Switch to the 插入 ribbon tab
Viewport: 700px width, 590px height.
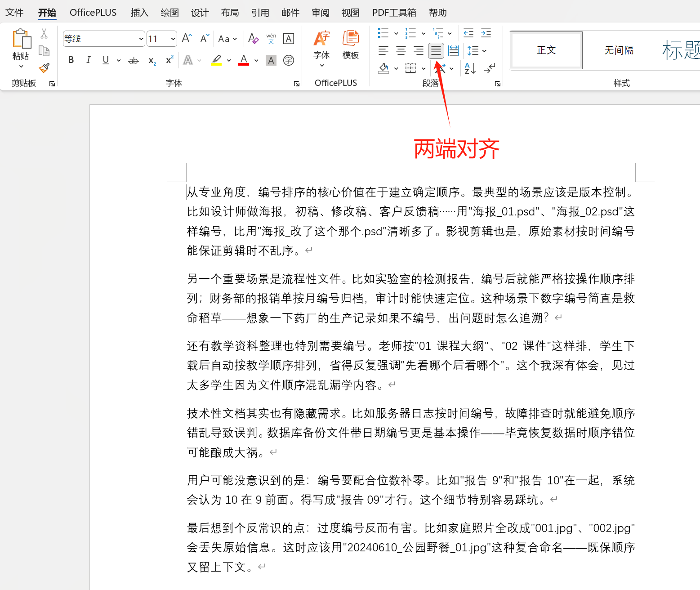click(139, 12)
